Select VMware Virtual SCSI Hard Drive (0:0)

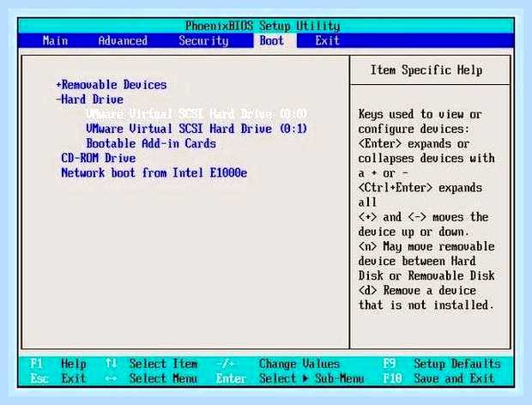click(196, 114)
